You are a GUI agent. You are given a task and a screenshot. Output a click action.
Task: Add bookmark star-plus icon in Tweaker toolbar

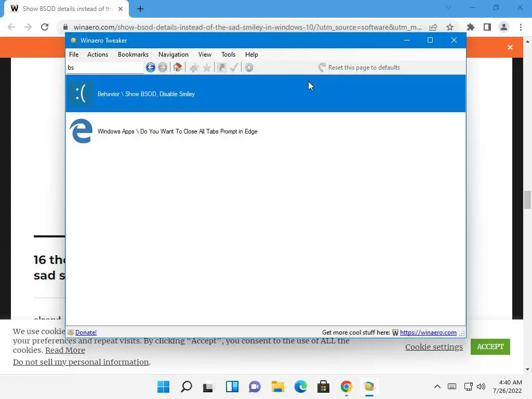point(194,68)
